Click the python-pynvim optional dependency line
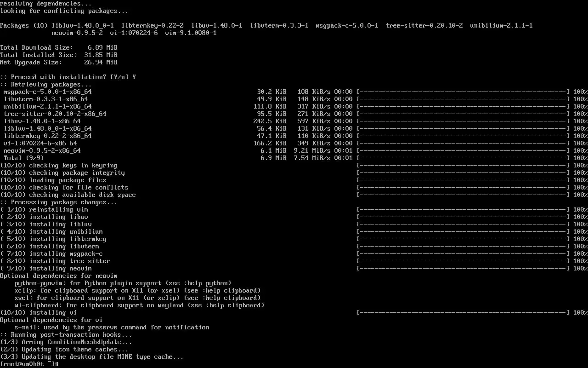 (x=123, y=283)
